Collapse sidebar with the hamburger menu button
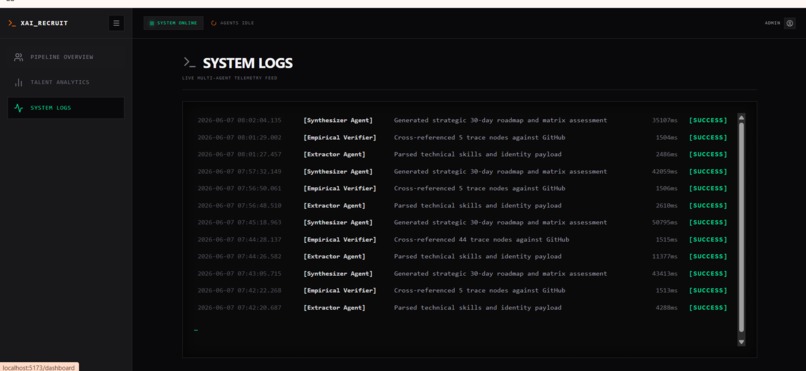Image resolution: width=806 pixels, height=371 pixels. point(116,23)
